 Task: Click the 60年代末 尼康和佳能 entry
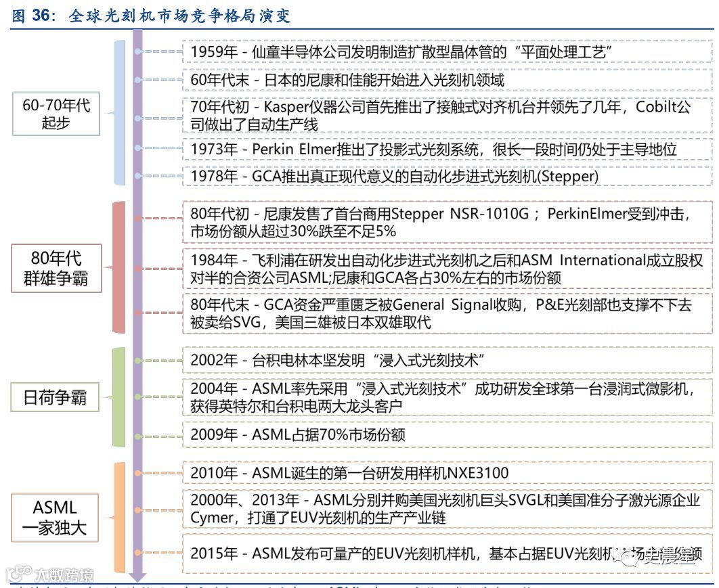448,80
